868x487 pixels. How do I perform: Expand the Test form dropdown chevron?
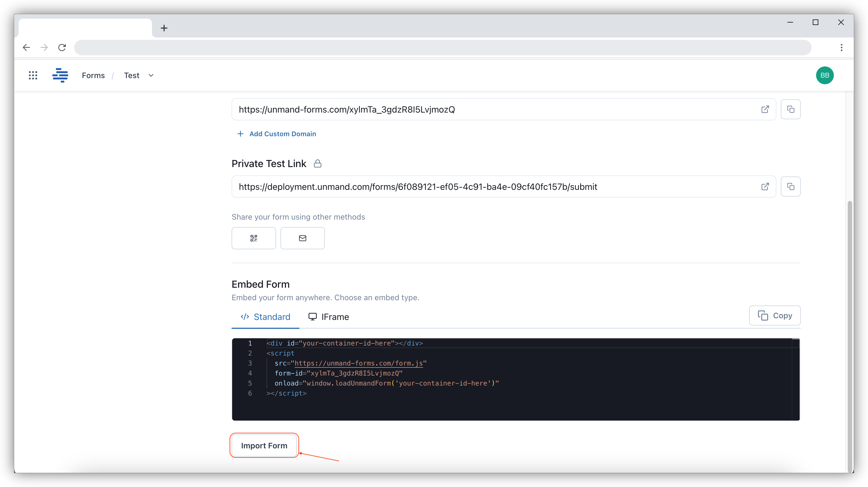click(x=151, y=75)
